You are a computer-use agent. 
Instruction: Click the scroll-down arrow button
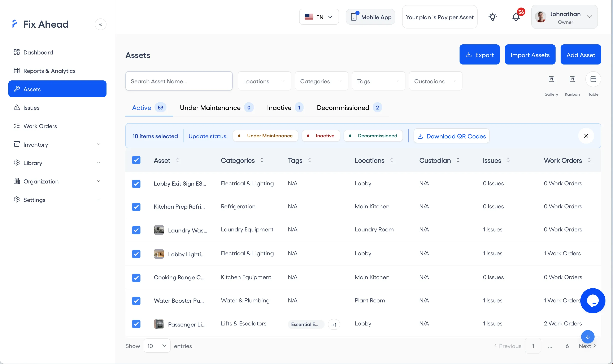[x=588, y=337]
